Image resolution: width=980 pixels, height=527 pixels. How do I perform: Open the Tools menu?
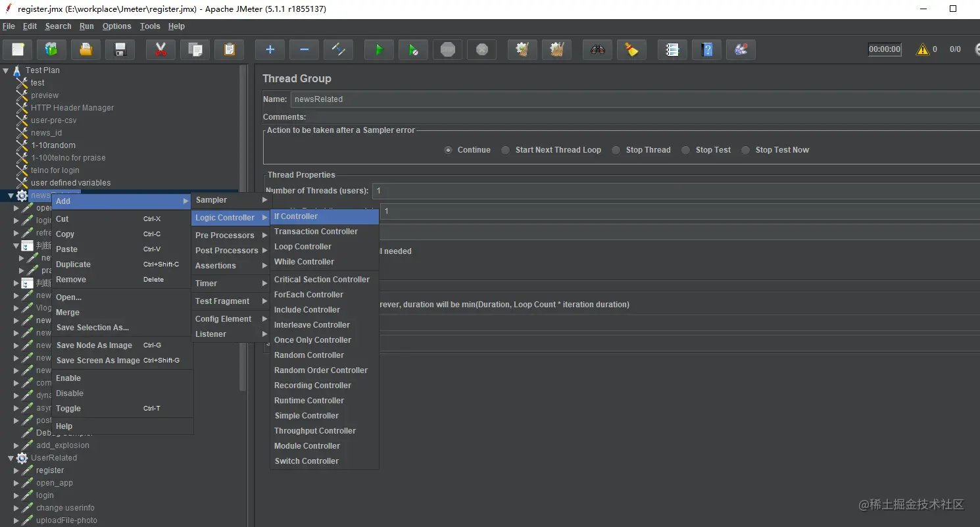[150, 26]
